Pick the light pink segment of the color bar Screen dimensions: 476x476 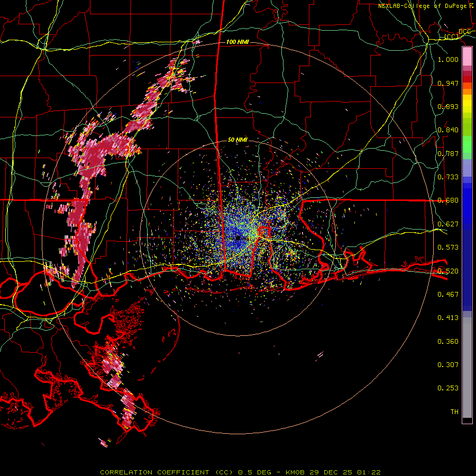click(467, 56)
